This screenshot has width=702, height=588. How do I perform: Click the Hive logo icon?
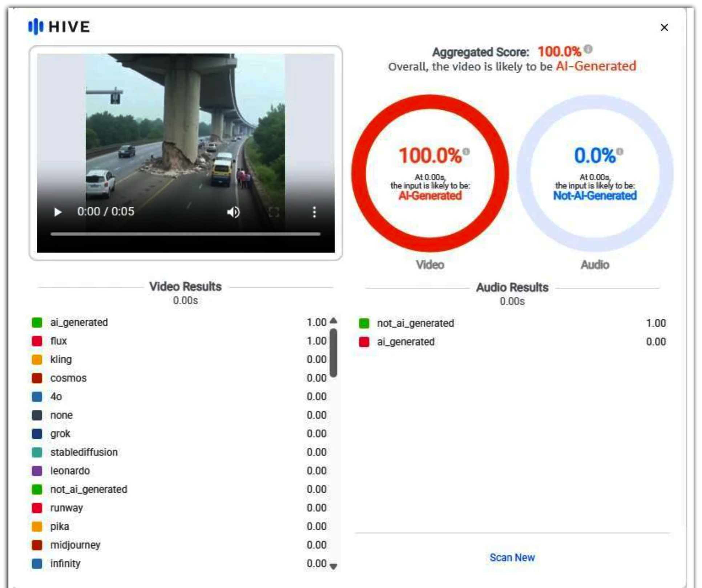click(36, 27)
